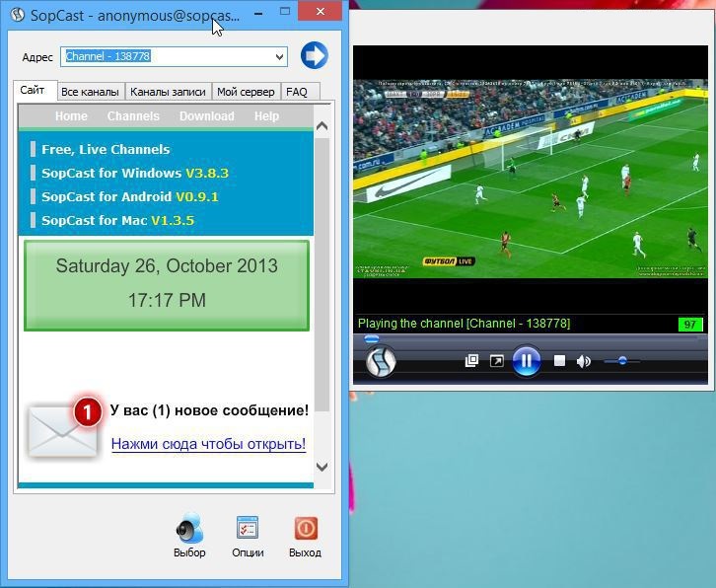Open Download in the site navigation
This screenshot has height=588, width=716.
coord(207,116)
